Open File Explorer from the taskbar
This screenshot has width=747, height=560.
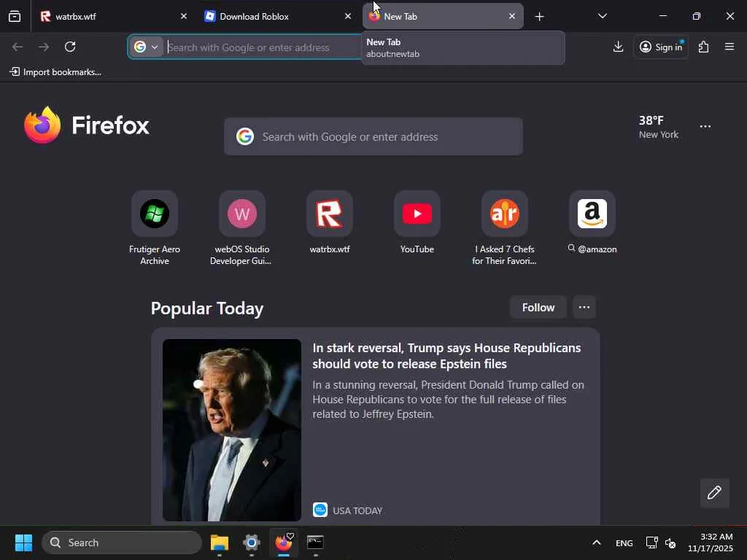220,542
